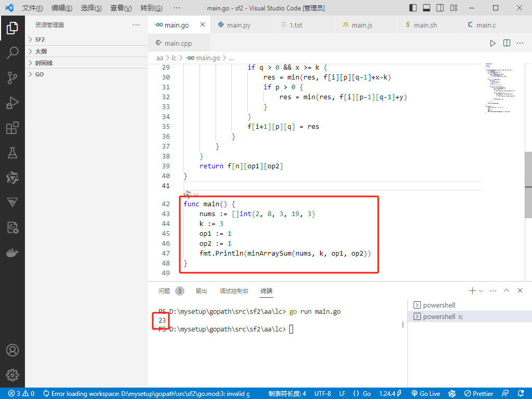Open the 文件(F) menu
This screenshot has width=532, height=399.
click(33, 8)
